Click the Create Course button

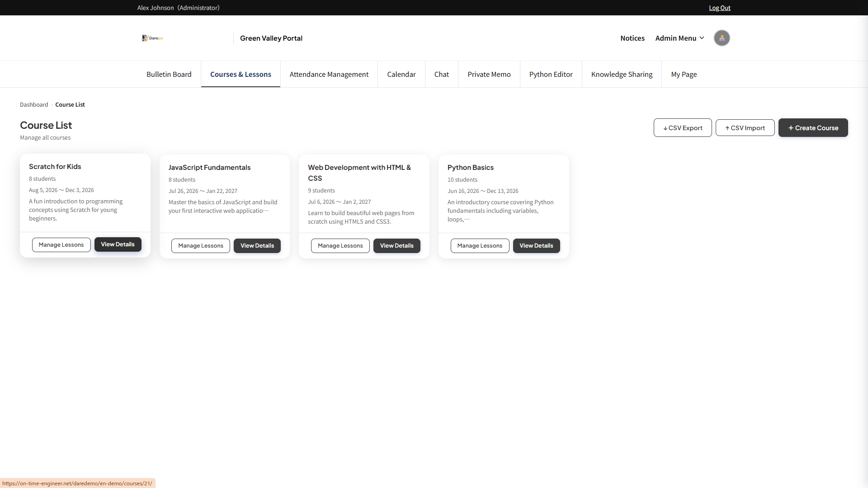click(813, 128)
